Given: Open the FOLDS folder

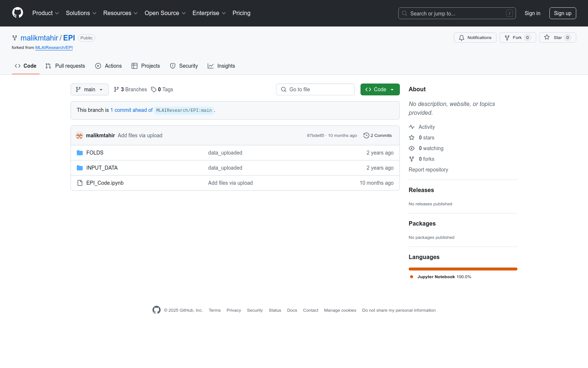Looking at the screenshot, I should pyautogui.click(x=95, y=153).
